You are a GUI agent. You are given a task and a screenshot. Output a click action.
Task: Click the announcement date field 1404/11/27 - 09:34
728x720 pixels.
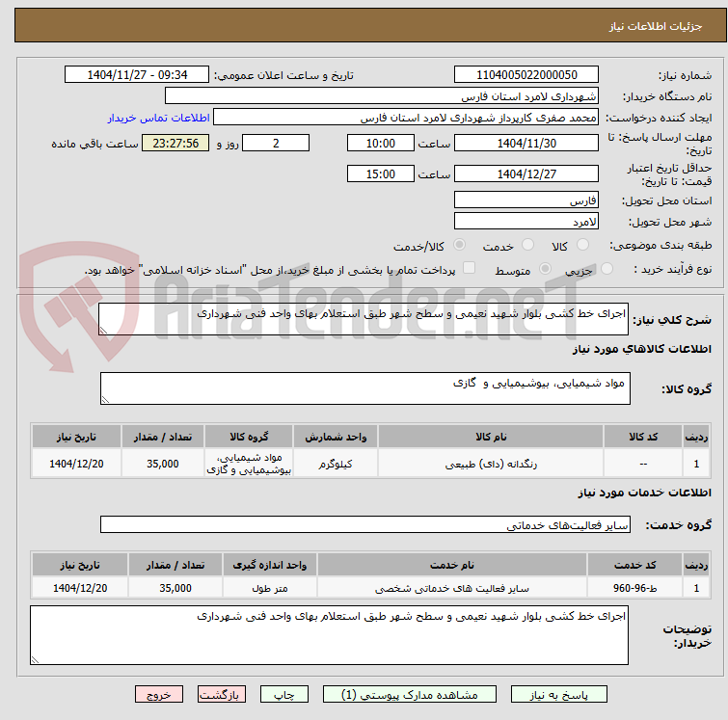pyautogui.click(x=137, y=75)
